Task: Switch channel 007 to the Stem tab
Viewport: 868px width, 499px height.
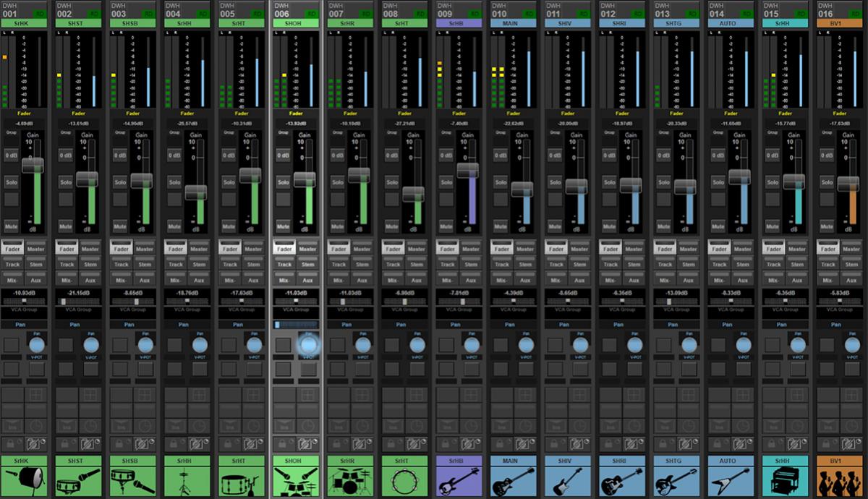Action: pos(363,264)
